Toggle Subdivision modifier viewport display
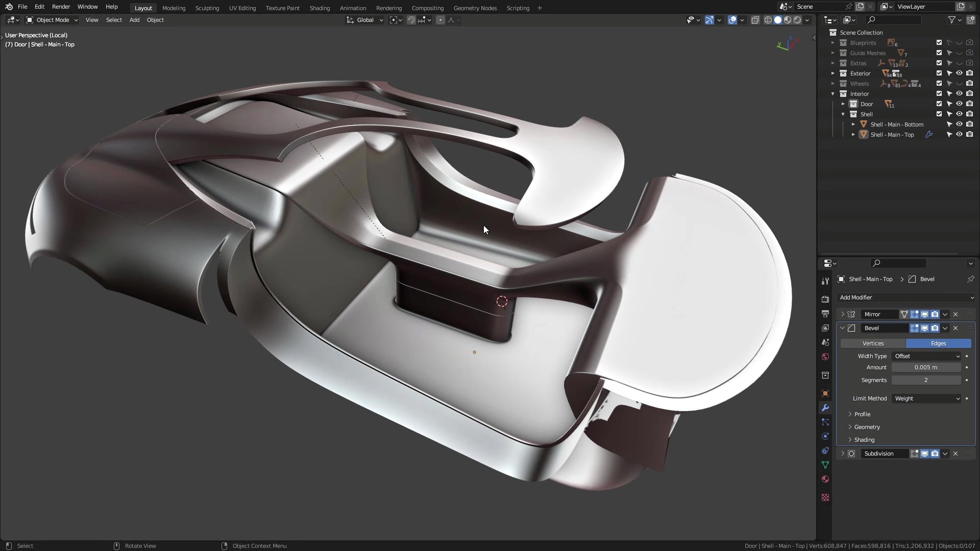 click(924, 454)
